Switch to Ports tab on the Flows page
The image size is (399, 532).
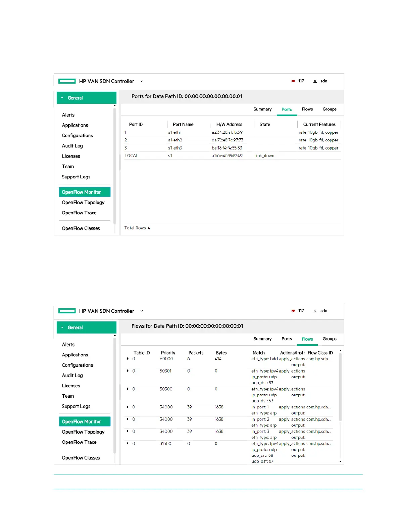(287, 339)
